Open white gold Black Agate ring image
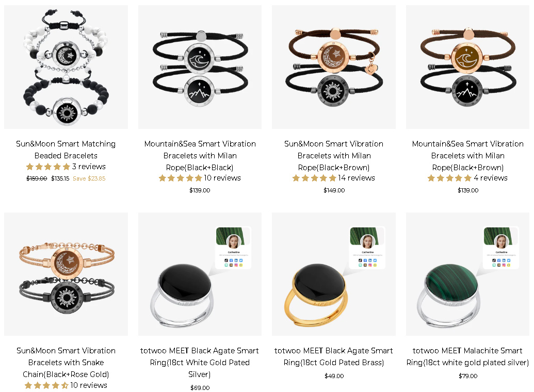Screen dimensions: 534x392 pos(200,274)
